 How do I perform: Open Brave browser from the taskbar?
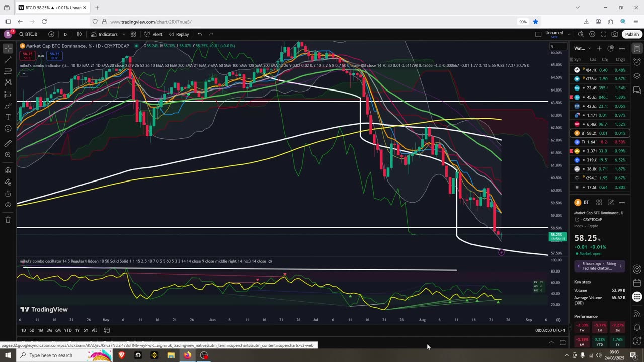pyautogui.click(x=121, y=355)
